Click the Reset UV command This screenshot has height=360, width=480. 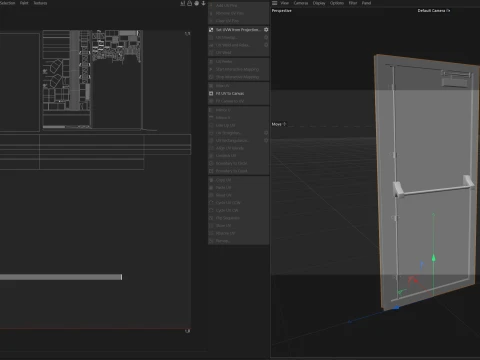point(238,195)
